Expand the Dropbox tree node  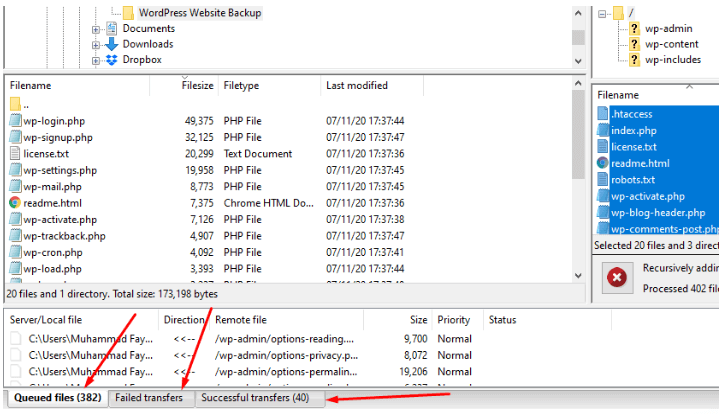[x=95, y=61]
